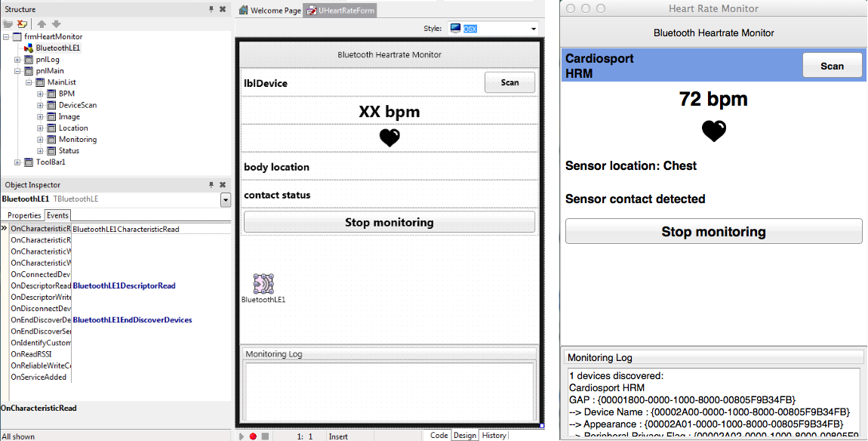Image resolution: width=868 pixels, height=441 pixels.
Task: Click the heart icon on the designed form
Action: pyautogui.click(x=389, y=138)
